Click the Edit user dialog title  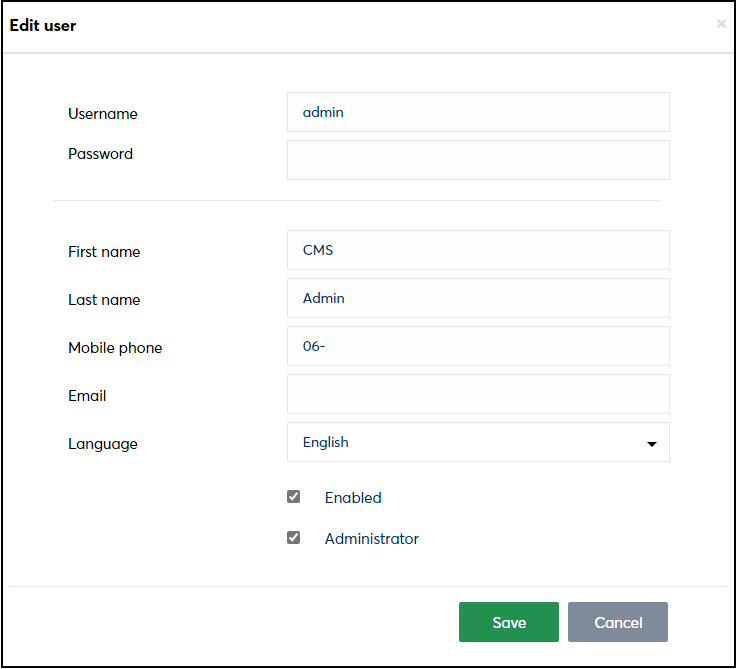coord(43,25)
